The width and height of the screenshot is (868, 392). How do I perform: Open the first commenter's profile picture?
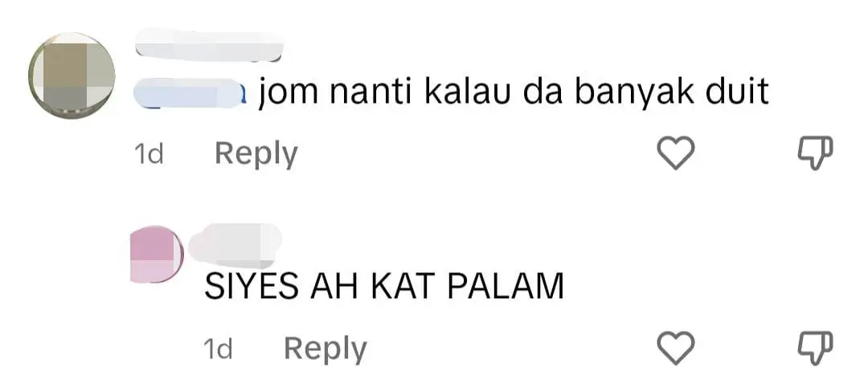(72, 76)
